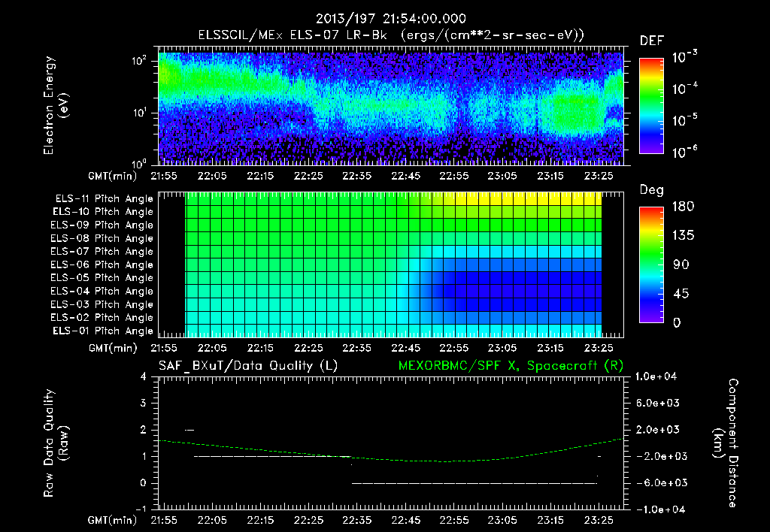Select the ELS-05 Pitch Angle row label
Viewport: 770px width, 532px height.
click(102, 278)
